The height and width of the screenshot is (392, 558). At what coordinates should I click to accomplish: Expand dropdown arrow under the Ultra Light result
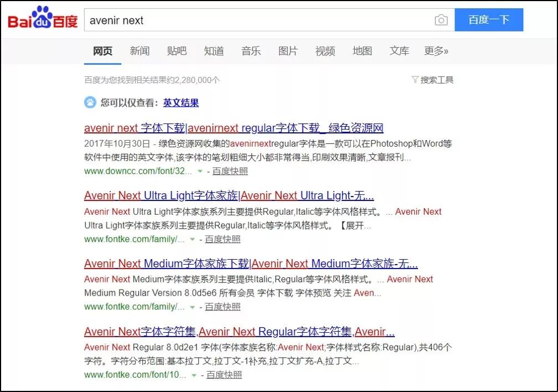(193, 239)
